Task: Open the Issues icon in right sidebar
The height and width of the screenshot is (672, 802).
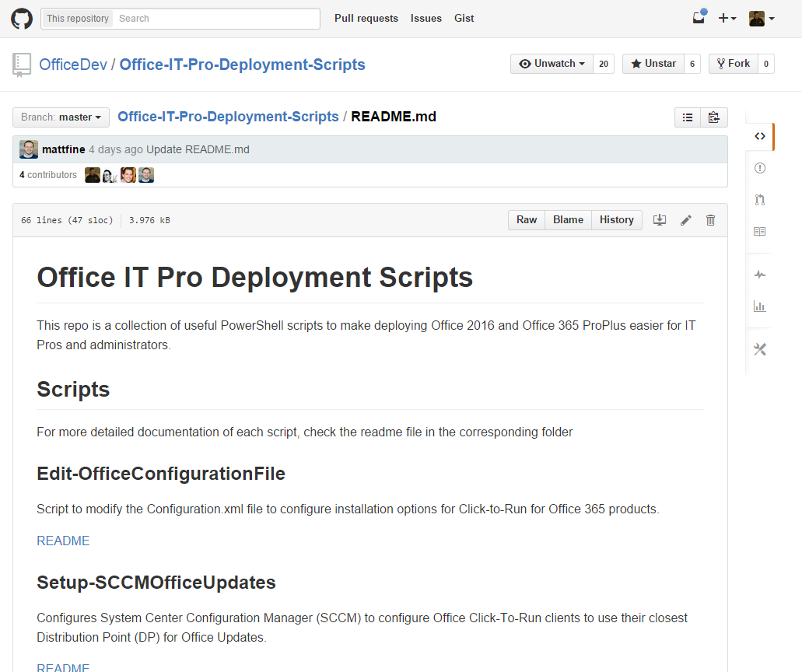Action: point(759,168)
